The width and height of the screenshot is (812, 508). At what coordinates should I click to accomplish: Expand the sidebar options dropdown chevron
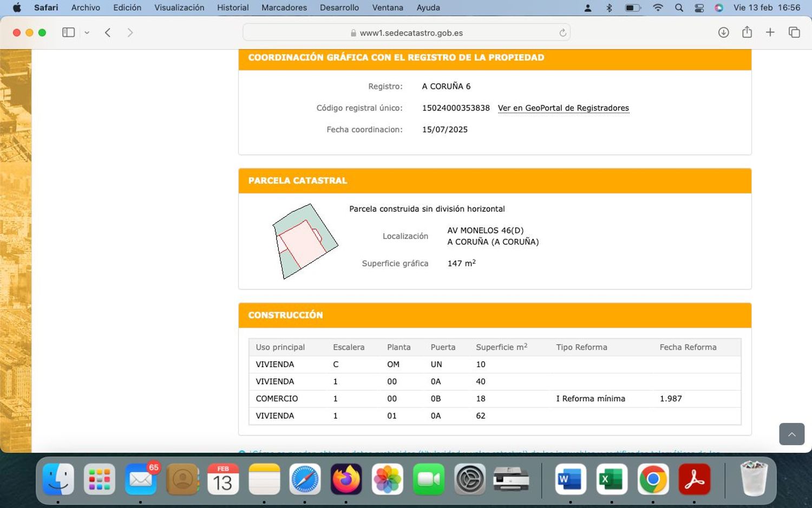87,33
